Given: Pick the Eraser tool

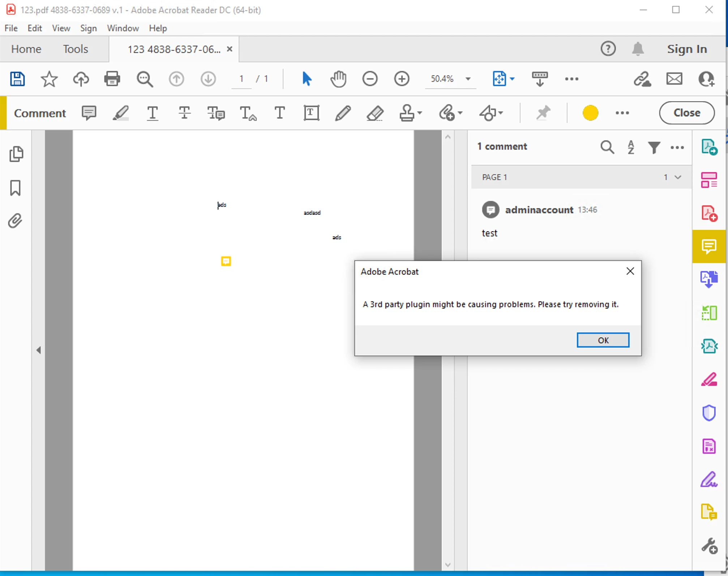Looking at the screenshot, I should coord(375,113).
